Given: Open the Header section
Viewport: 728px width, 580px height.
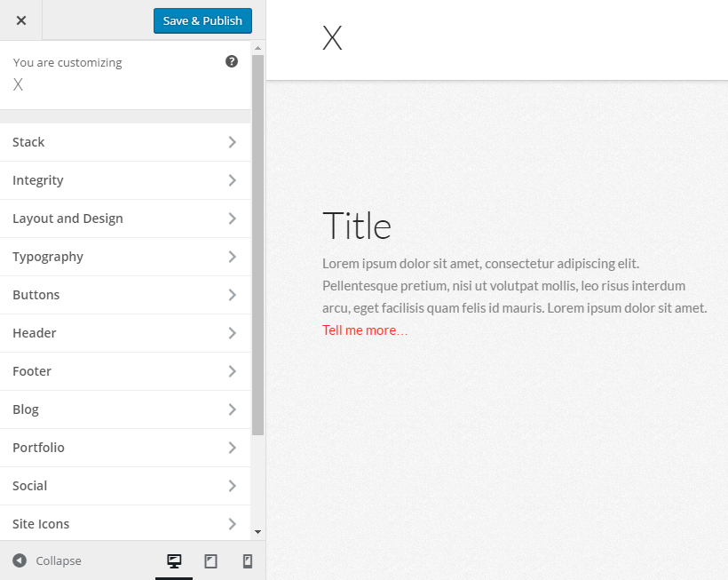Looking at the screenshot, I should pyautogui.click(x=125, y=333).
